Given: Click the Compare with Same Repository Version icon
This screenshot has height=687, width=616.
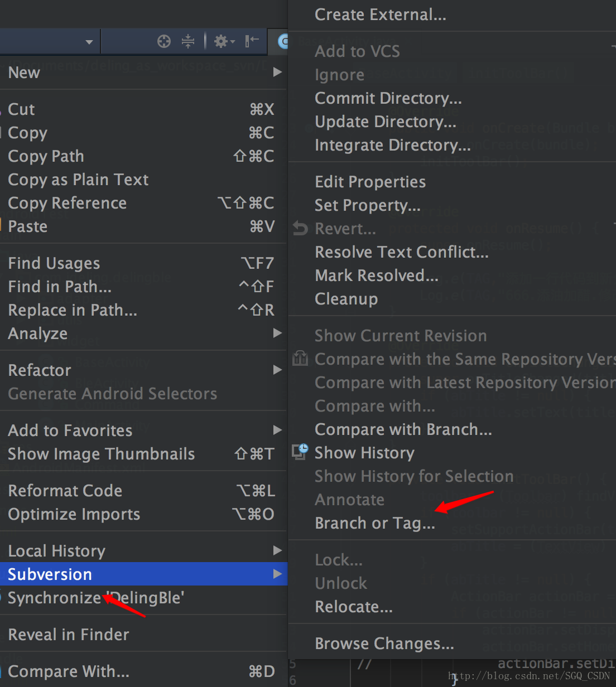Looking at the screenshot, I should 300,359.
